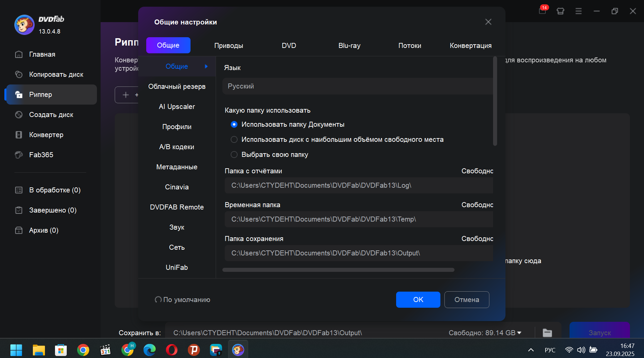Launch Microsoft Store from the taskbar
This screenshot has height=358, width=644.
[61, 350]
